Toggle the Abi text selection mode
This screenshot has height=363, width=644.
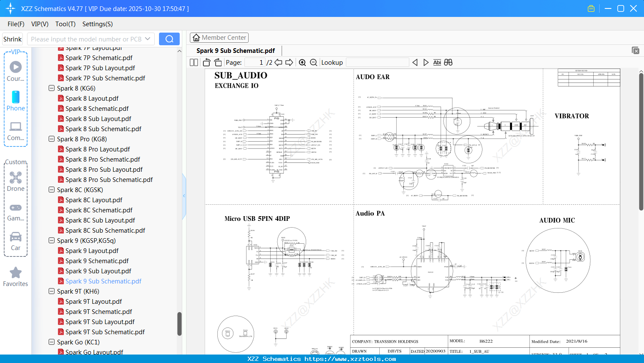[x=437, y=62]
